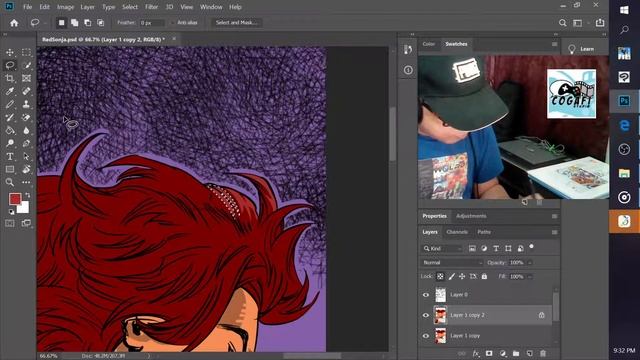
Task: Open the Properties panel flyout menu
Action: (554, 216)
